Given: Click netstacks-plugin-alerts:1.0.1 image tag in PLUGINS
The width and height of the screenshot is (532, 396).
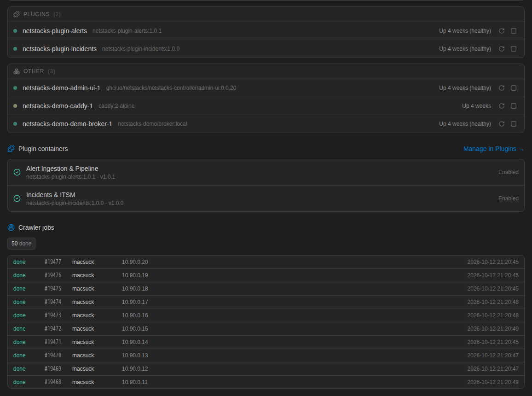Looking at the screenshot, I should pos(127,31).
